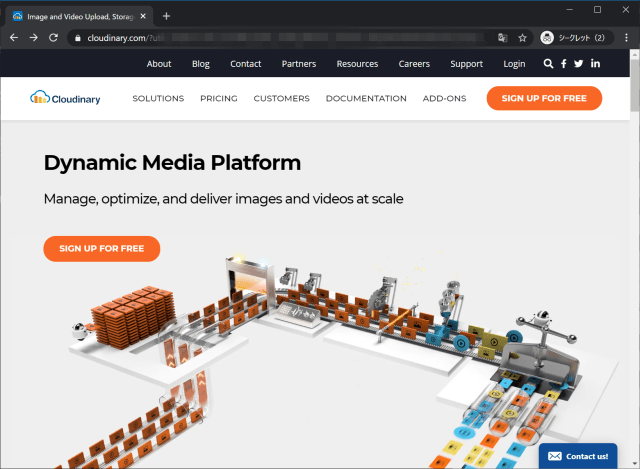This screenshot has width=640, height=469.
Task: Maximize the browser window
Action: point(598,9)
